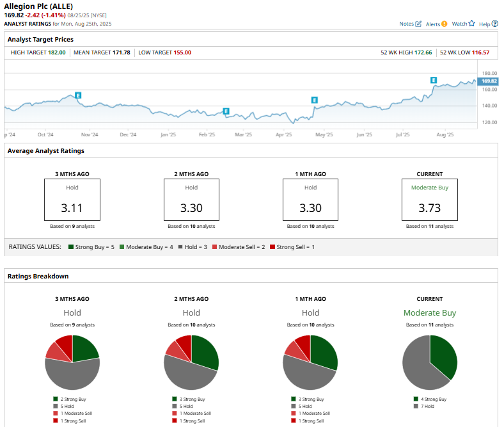Click the 2 MTHS AGO 3.30 rating box
The height and width of the screenshot is (427, 504).
[192, 200]
